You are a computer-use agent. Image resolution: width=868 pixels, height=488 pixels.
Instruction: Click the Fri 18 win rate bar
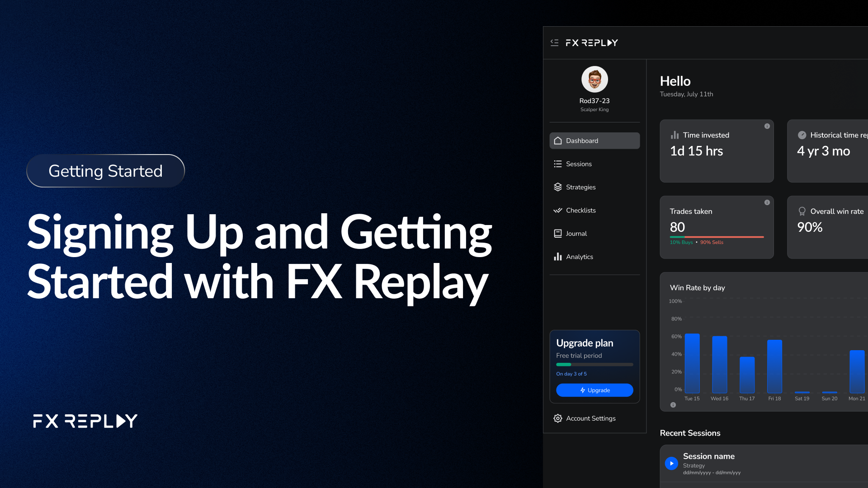(x=774, y=366)
